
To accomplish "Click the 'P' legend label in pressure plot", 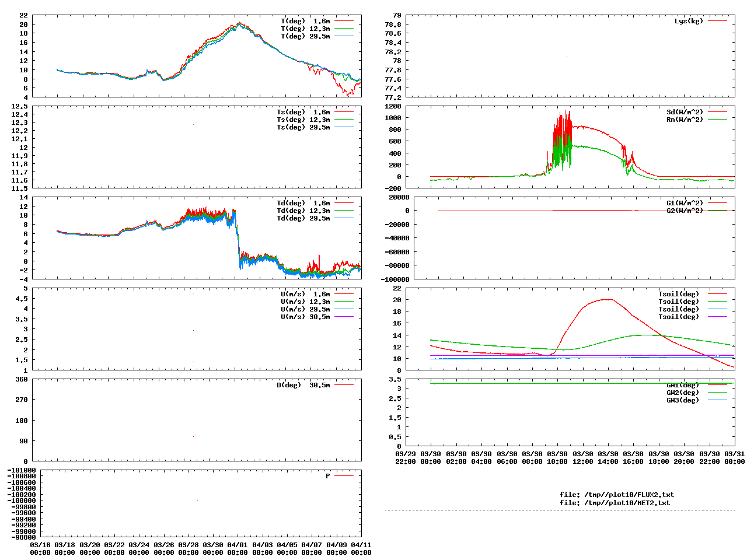I will [x=328, y=476].
